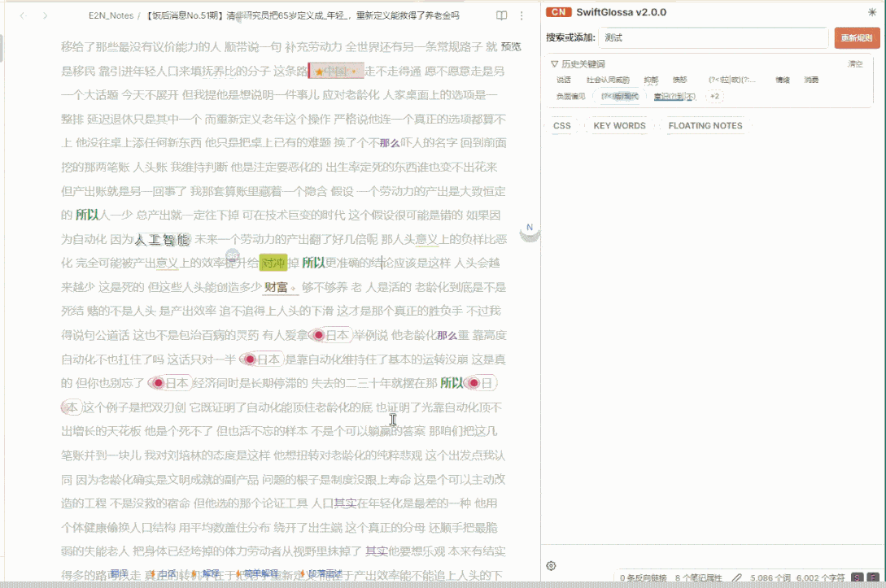Open the note's three-dot more options menu

tap(522, 15)
